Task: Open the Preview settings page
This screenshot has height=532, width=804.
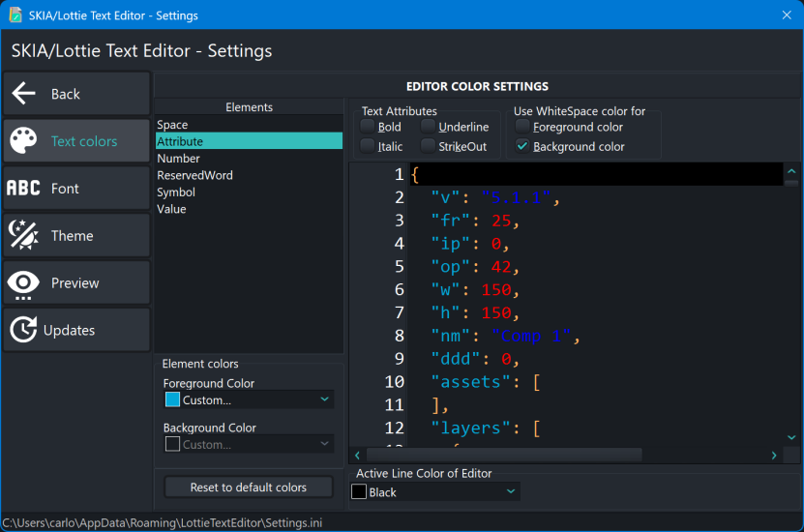Action: coord(76,282)
